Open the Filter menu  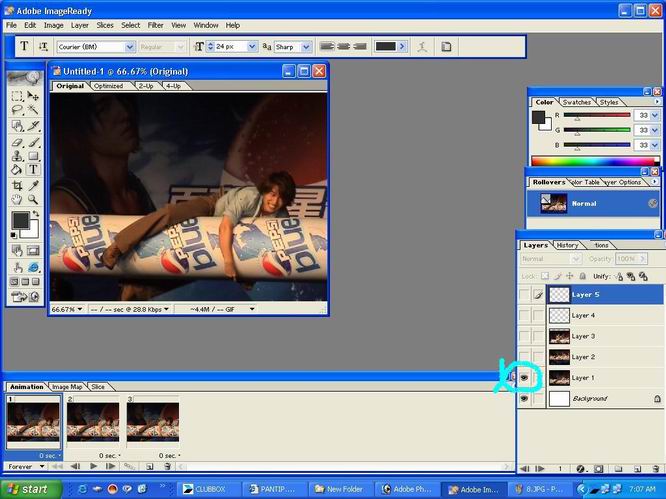(155, 25)
